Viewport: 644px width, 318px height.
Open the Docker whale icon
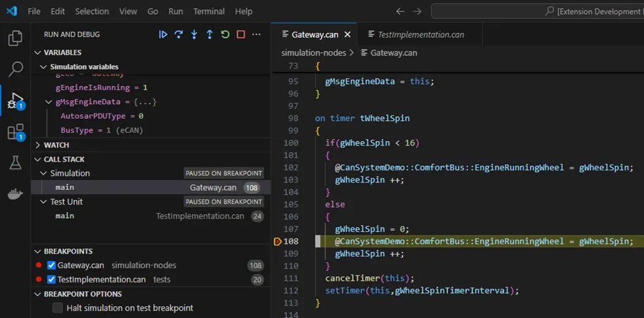pyautogui.click(x=15, y=194)
